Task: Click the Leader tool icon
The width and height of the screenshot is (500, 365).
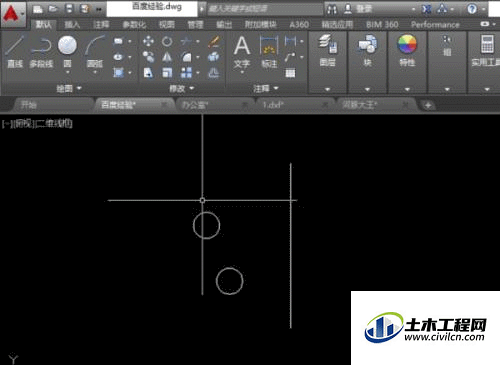Action: (x=290, y=57)
